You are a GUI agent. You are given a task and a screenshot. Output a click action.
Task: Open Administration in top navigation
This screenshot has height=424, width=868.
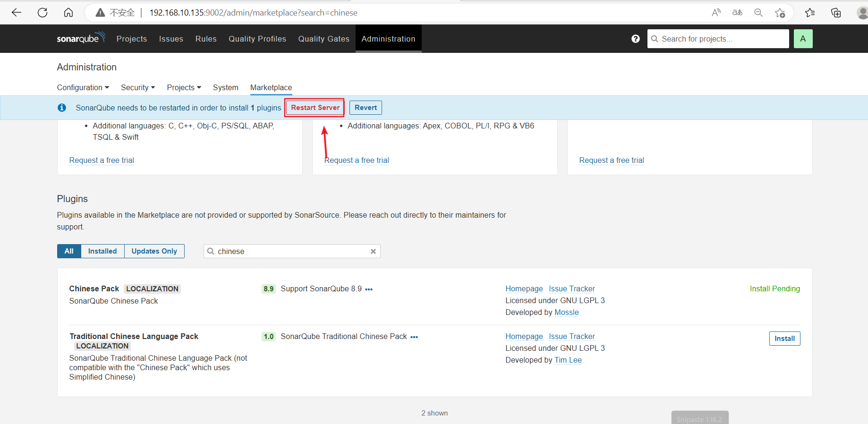(388, 39)
